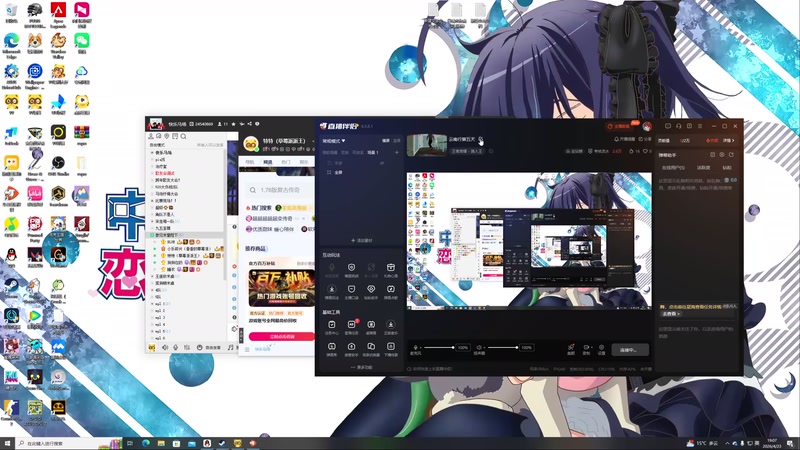Viewport: 800px width, 450px height.
Task: Click the stream cover thumbnail
Action: (x=427, y=144)
